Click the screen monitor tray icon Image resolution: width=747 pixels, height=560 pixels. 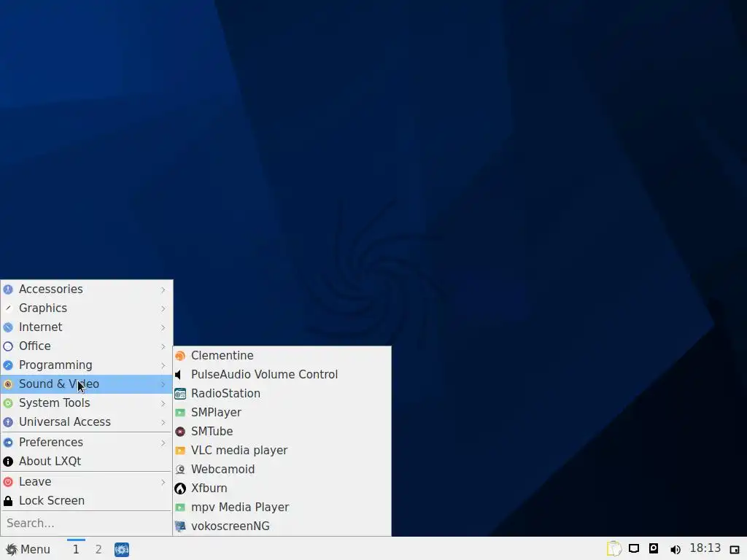634,548
